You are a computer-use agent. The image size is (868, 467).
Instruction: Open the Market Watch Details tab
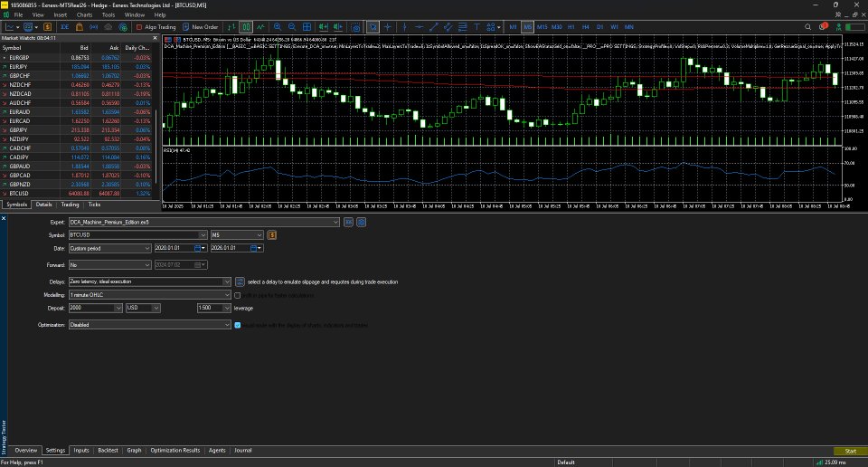43,205
